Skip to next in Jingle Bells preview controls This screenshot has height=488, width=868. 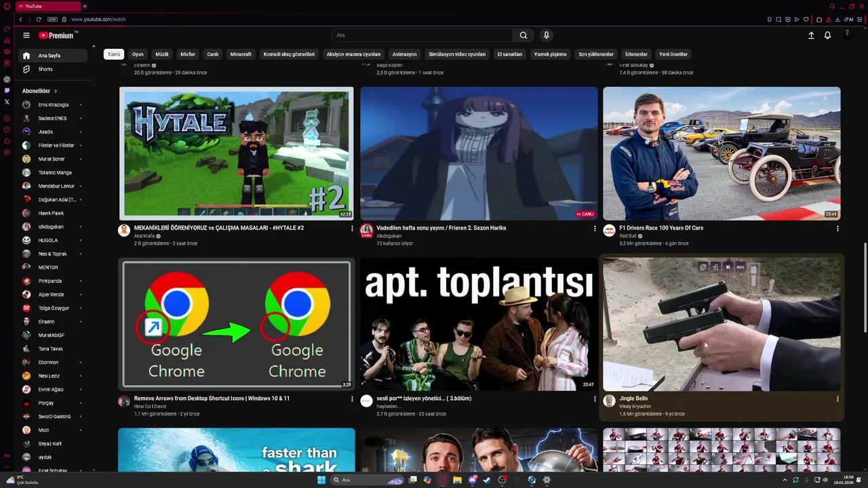point(728,267)
